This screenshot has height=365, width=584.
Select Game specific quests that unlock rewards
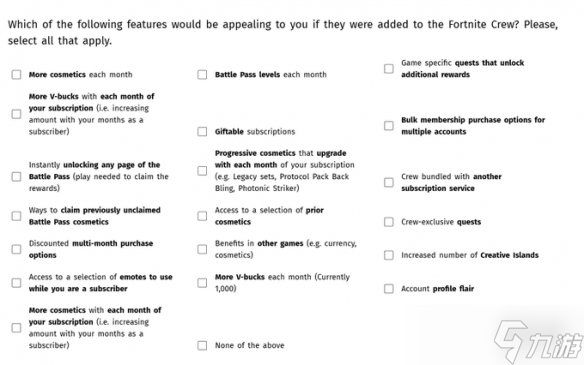(389, 69)
